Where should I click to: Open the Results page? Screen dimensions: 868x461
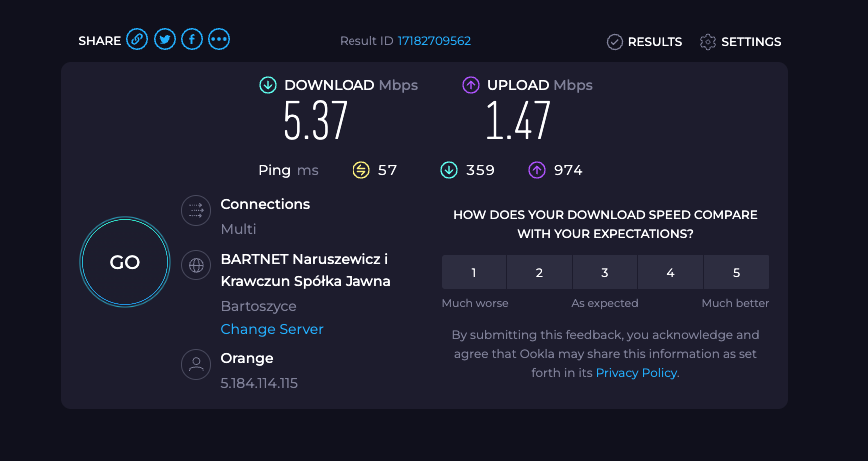[x=644, y=42]
